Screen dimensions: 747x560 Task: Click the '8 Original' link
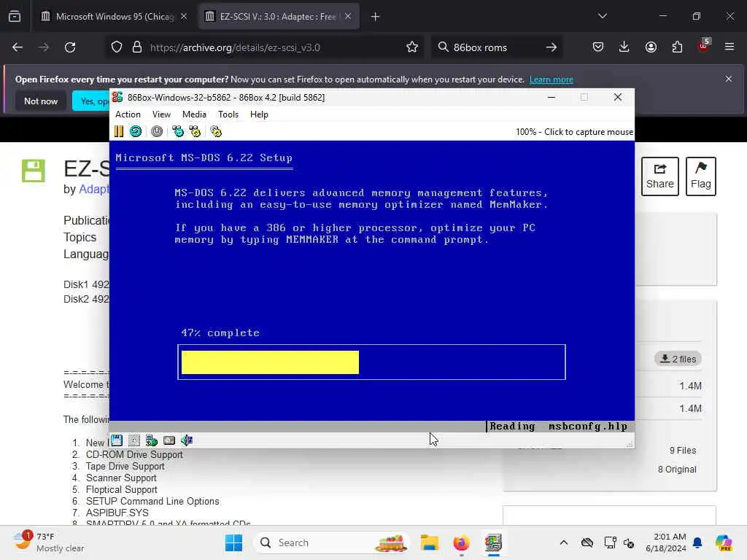click(677, 470)
